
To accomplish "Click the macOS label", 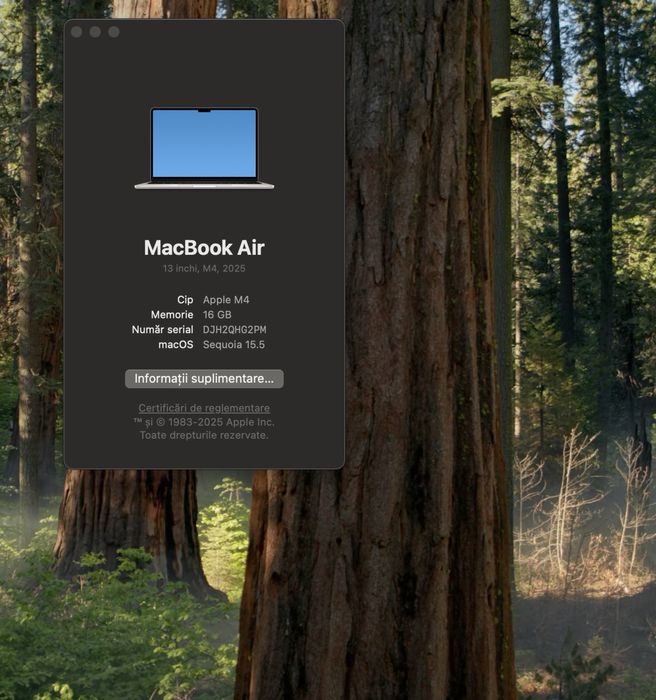I will (x=176, y=345).
